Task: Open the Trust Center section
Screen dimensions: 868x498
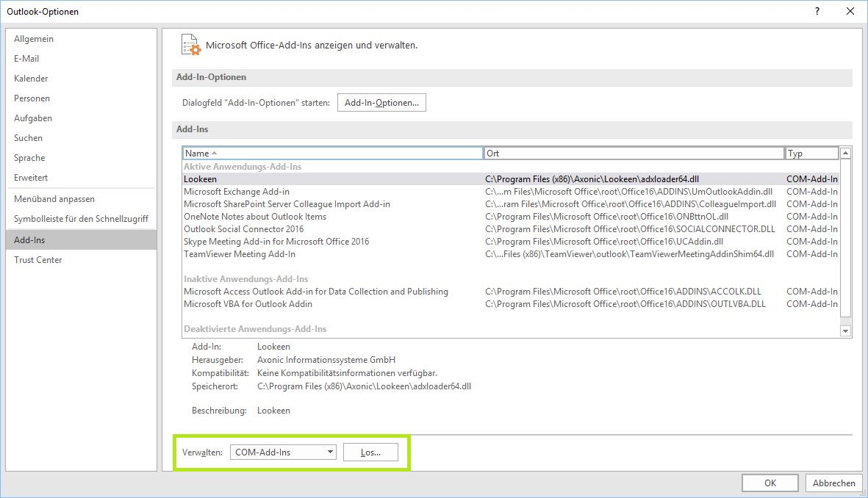Action: (x=37, y=260)
